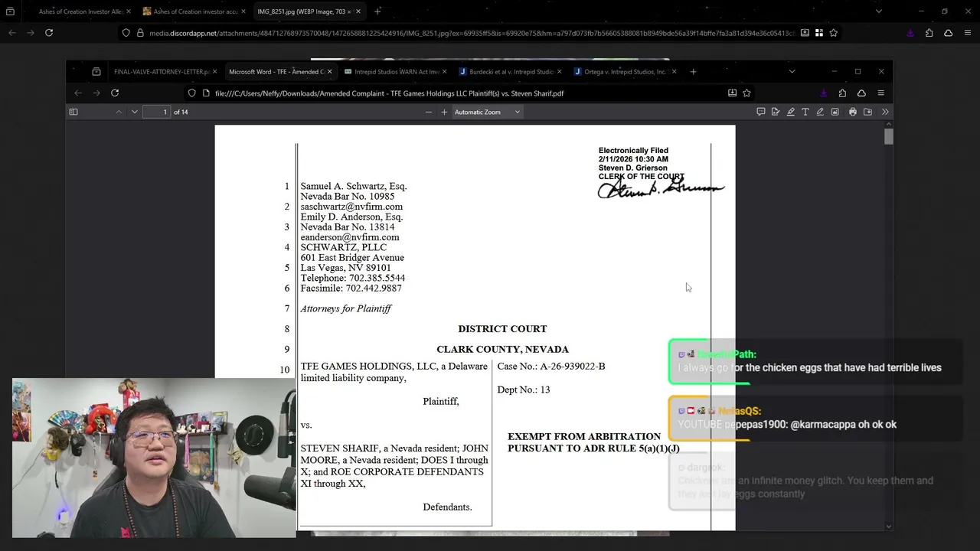
Task: Open inner browser hamburger menu
Action: (x=880, y=93)
